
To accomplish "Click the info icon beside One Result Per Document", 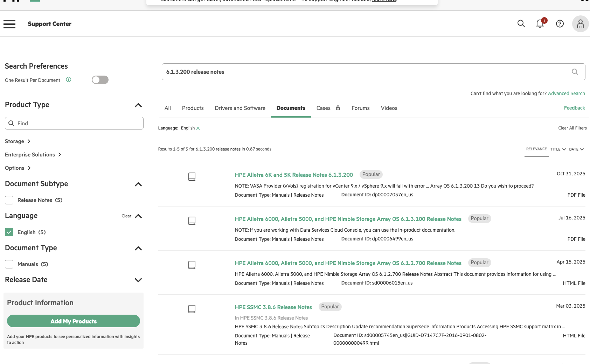I will (69, 80).
